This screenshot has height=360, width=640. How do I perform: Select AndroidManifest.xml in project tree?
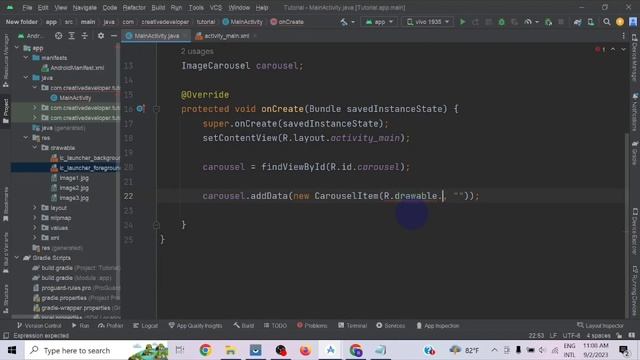[x=77, y=68]
